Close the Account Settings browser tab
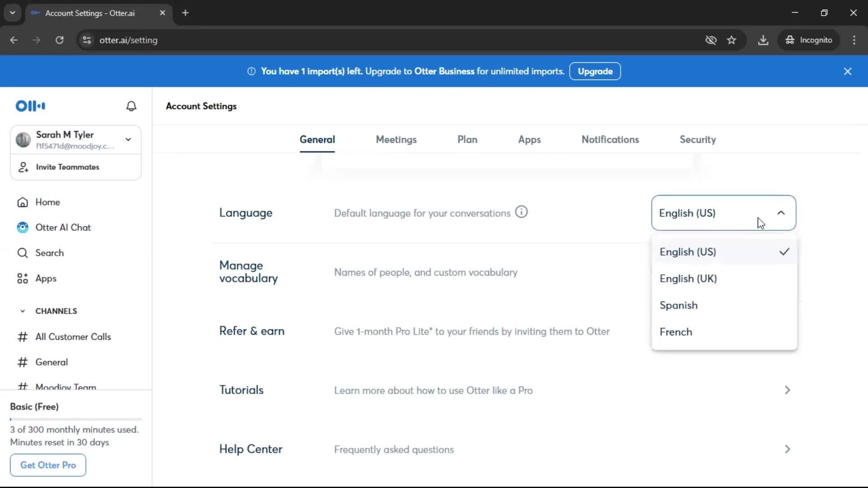This screenshot has height=488, width=868. coord(162,13)
